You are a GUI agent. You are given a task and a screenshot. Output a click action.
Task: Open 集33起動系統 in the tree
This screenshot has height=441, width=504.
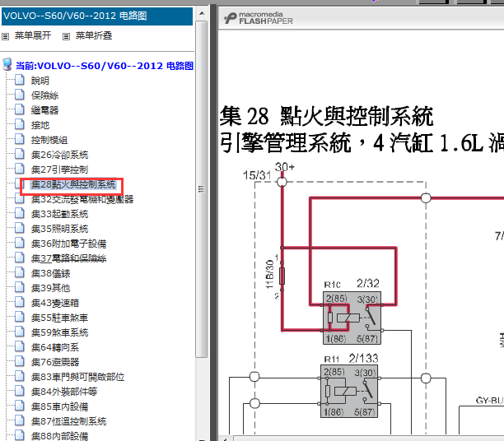tap(59, 214)
